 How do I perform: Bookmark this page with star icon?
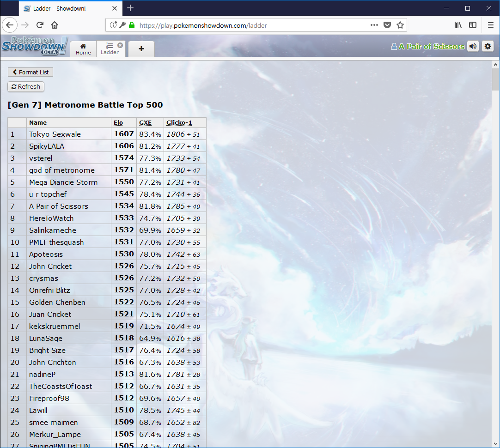400,25
